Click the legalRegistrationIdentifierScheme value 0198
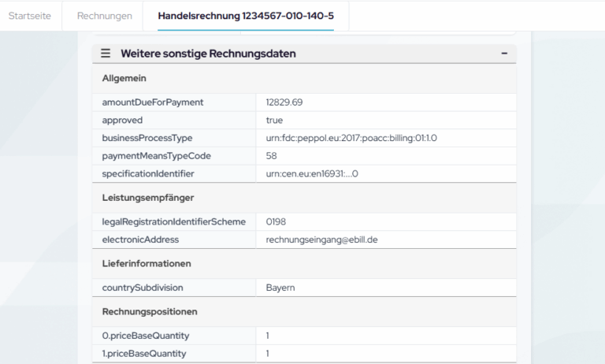605x364 pixels. point(276,221)
